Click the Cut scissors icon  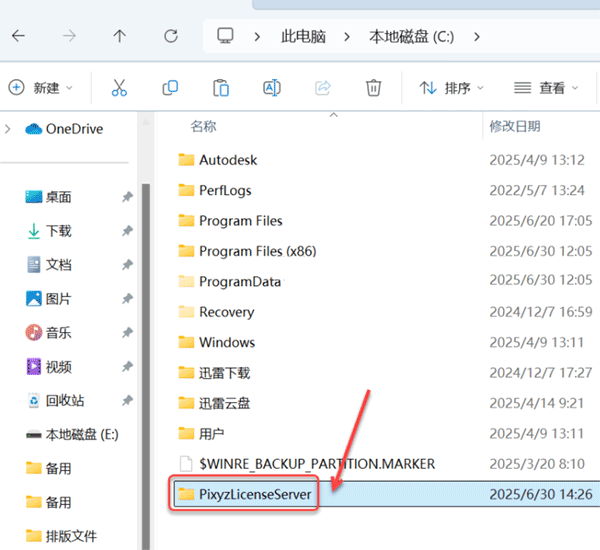coord(119,88)
